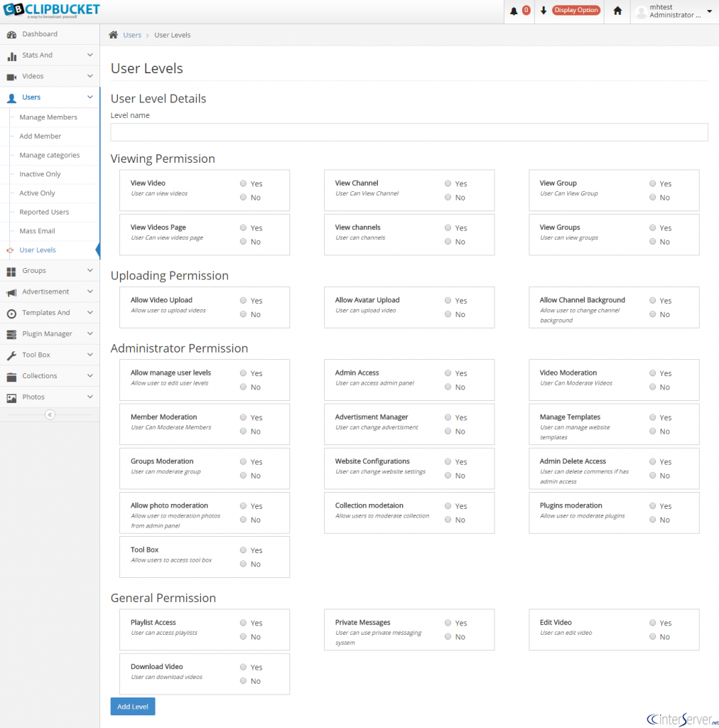Viewport: 719px width, 728px height.
Task: Click the red pointer icon beside User Levels
Action: pyautogui.click(x=10, y=250)
